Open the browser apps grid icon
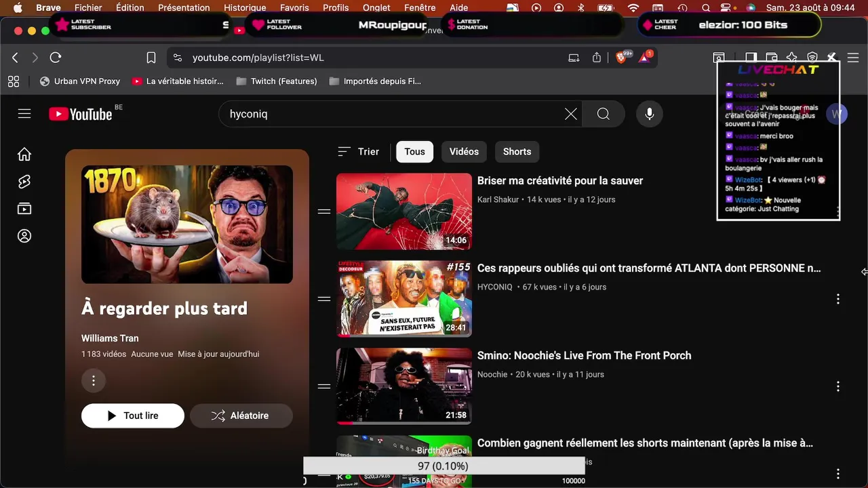Viewport: 868px width, 488px height. click(14, 81)
